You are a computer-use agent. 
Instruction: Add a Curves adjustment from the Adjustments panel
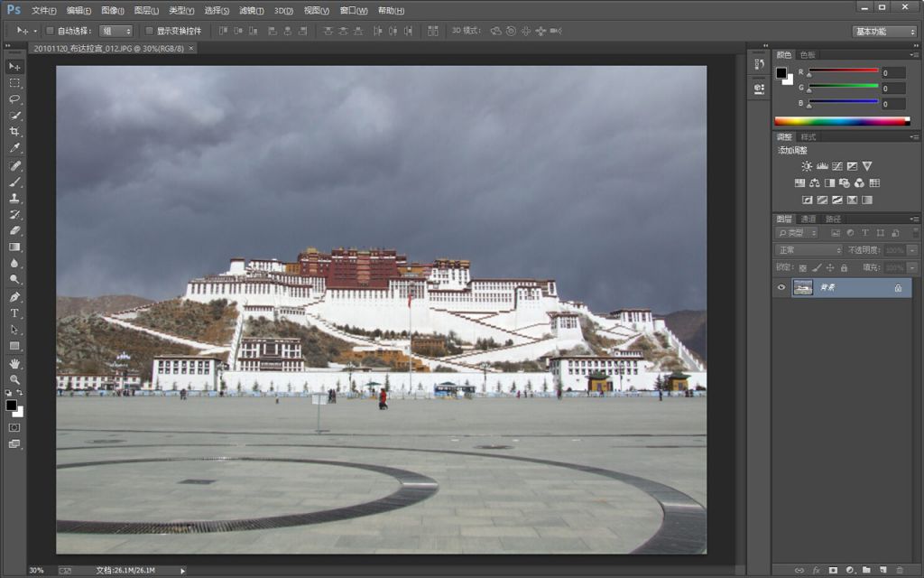click(837, 167)
